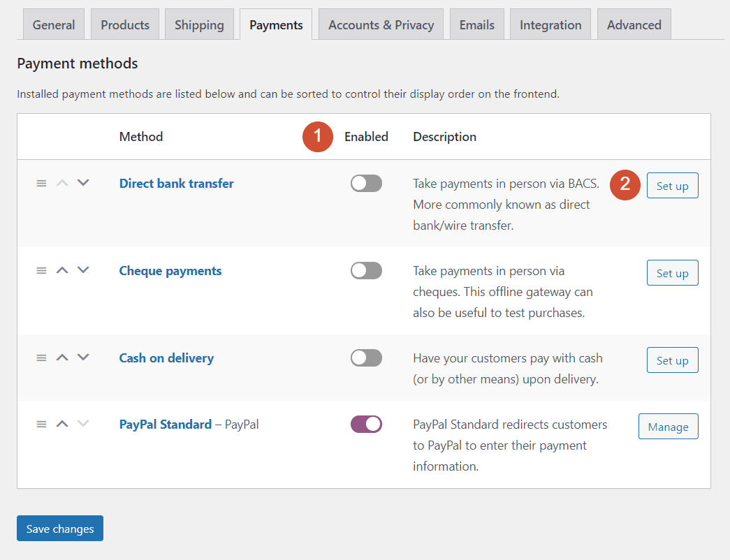This screenshot has height=560, width=730.
Task: Turn on Cash on delivery
Action: (x=366, y=358)
